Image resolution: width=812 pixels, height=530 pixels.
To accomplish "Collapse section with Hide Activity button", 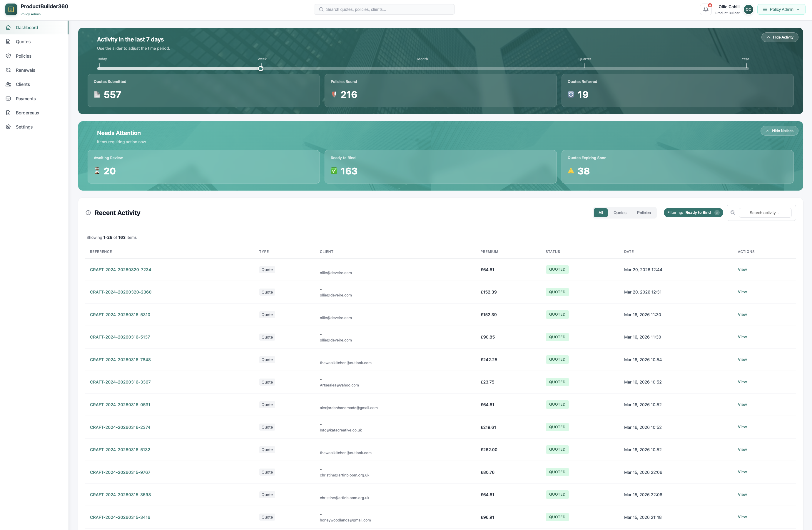I will [x=780, y=37].
